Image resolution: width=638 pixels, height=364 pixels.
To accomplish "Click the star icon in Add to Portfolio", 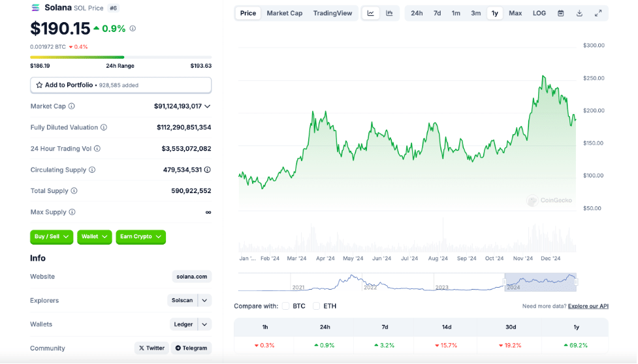I will click(x=39, y=85).
